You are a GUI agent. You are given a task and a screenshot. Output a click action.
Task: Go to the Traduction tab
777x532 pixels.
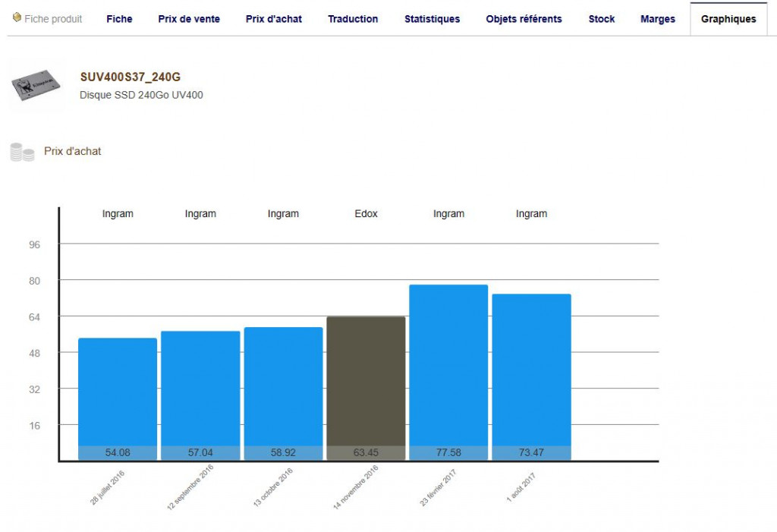pos(353,19)
